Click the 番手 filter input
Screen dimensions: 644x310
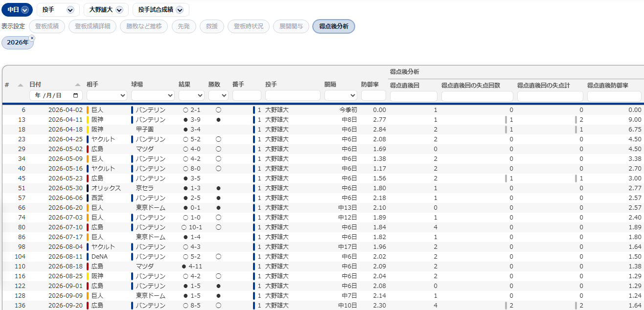click(247, 95)
